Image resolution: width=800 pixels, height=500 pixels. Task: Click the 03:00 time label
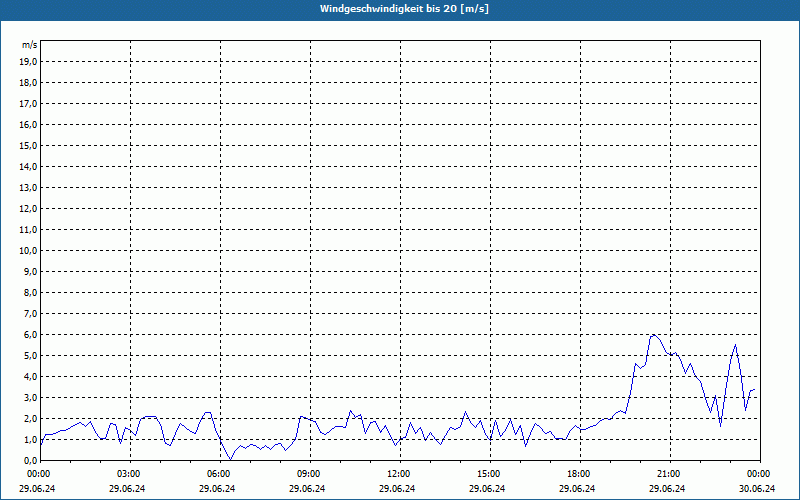click(x=128, y=474)
